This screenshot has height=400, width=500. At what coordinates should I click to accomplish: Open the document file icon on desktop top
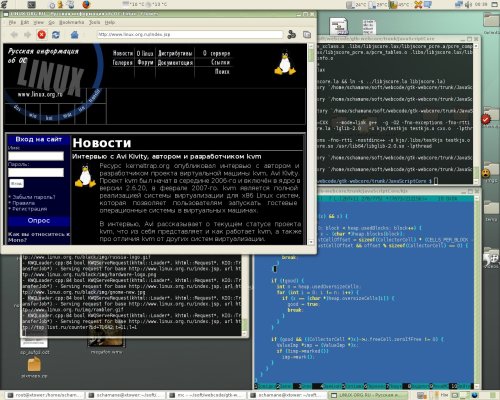339,26
